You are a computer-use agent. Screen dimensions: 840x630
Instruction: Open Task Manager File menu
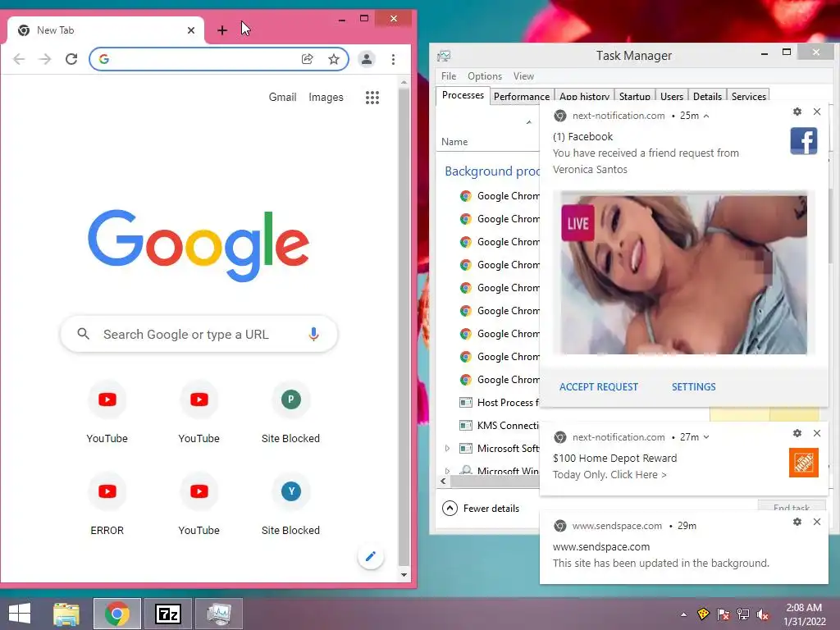click(449, 76)
